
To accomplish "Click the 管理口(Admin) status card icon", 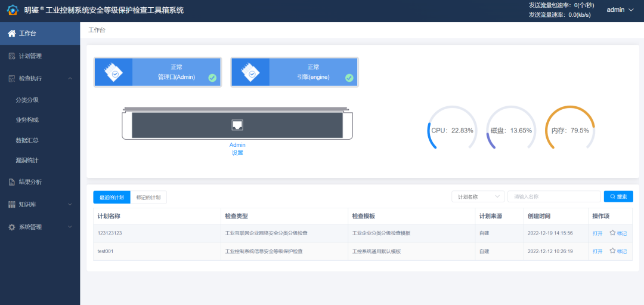I will (x=113, y=72).
